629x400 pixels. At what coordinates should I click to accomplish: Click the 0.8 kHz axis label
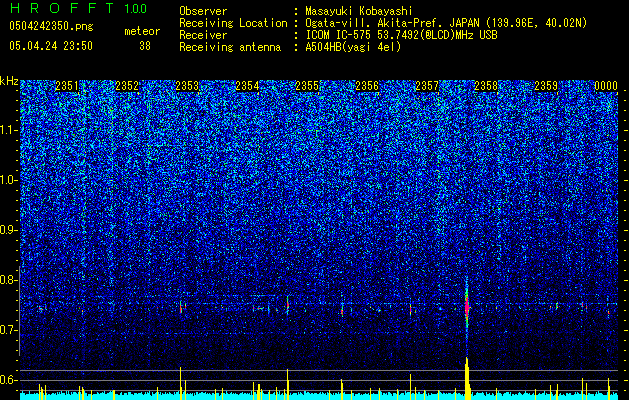[x=7, y=280]
